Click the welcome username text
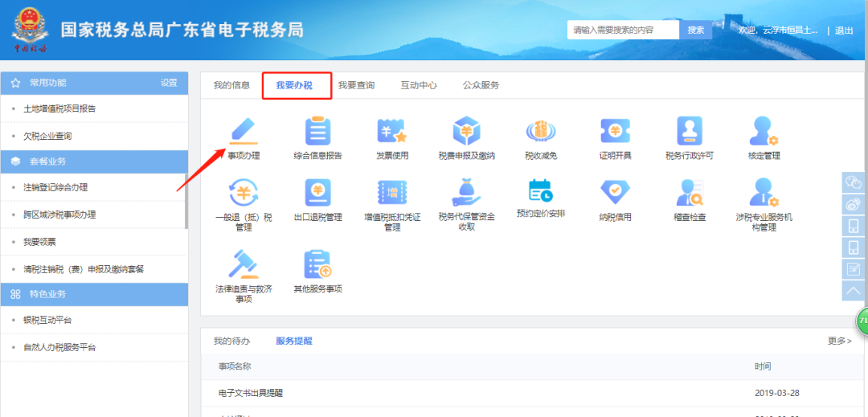This screenshot has width=868, height=417. point(778,31)
